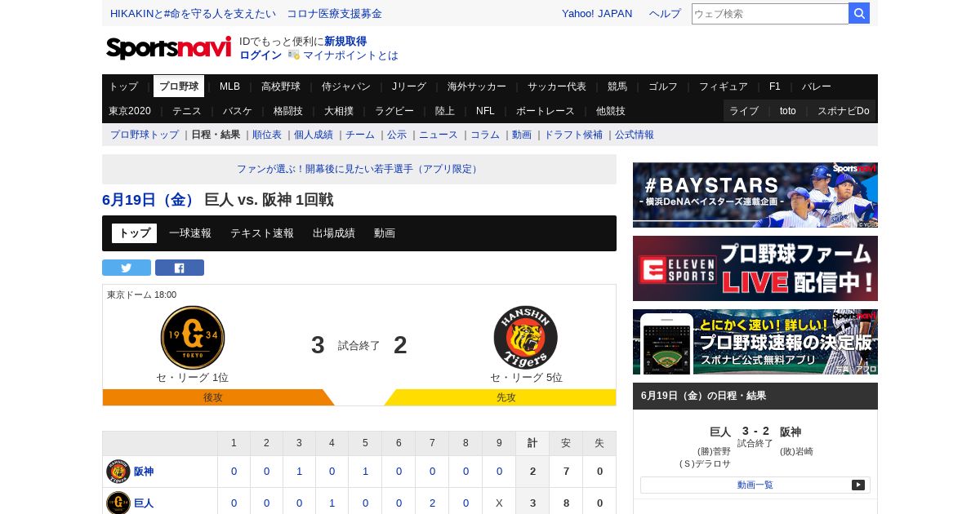Click the 6月19日（金） date link in heading
This screenshot has height=514, width=980.
click(x=149, y=200)
